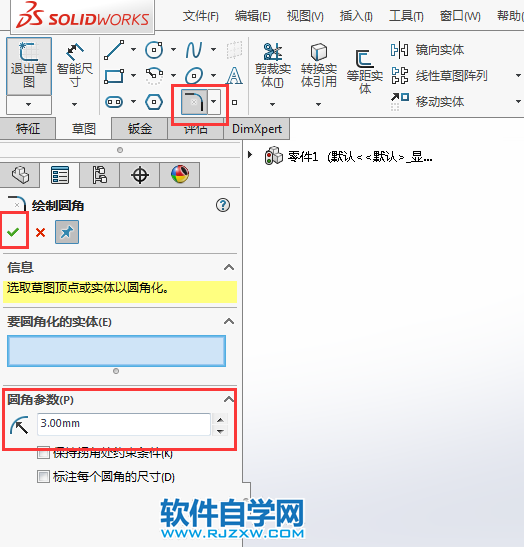
Task: Click Move Entities (移动实体)
Action: (427, 102)
